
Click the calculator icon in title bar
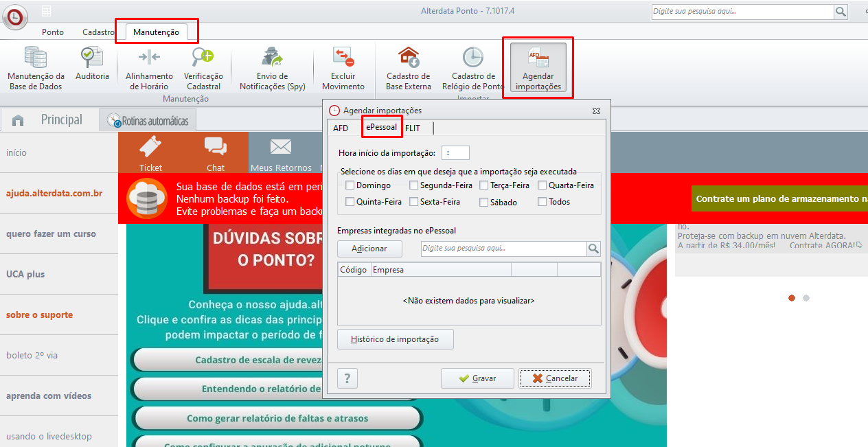tap(47, 11)
